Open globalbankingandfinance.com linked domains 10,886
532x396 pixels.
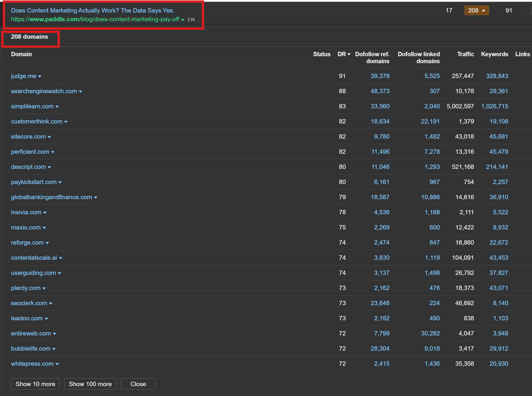431,197
